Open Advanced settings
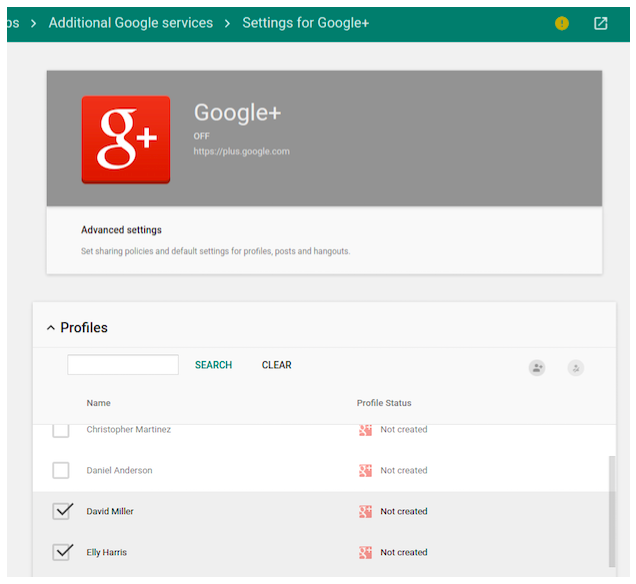The width and height of the screenshot is (636, 584). (121, 230)
